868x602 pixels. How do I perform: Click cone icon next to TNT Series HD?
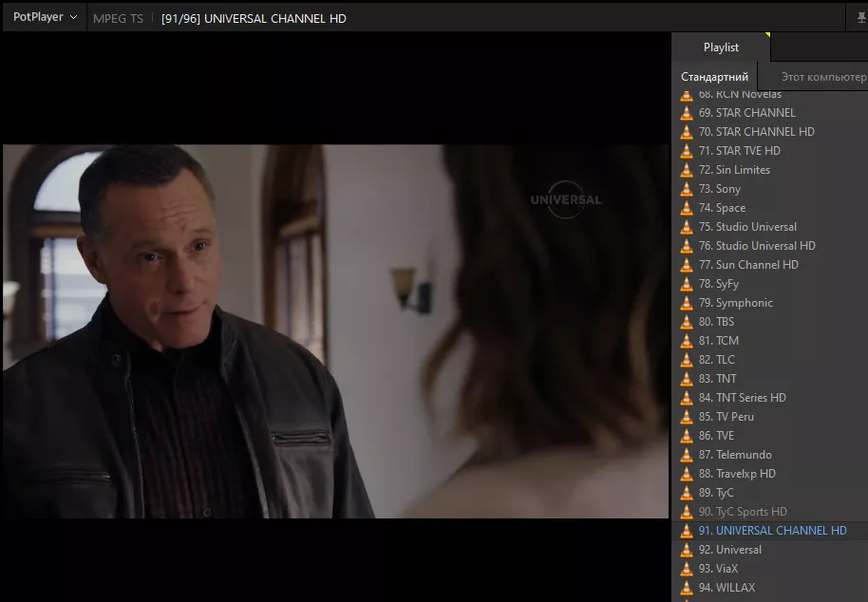click(x=687, y=398)
